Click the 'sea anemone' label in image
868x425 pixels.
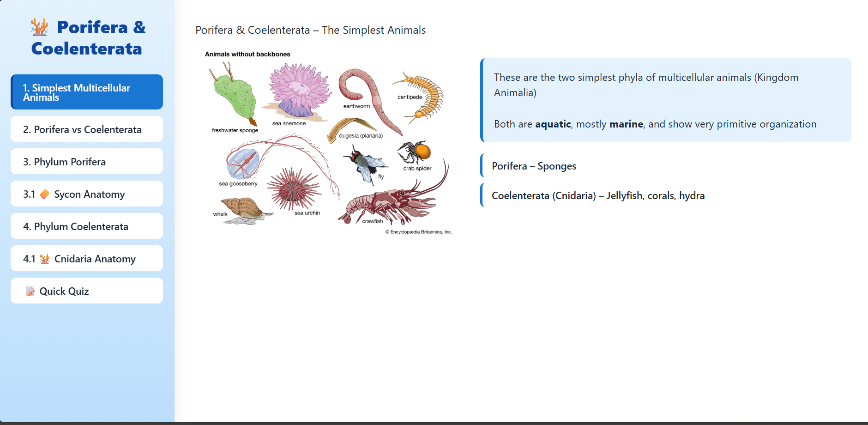[289, 123]
